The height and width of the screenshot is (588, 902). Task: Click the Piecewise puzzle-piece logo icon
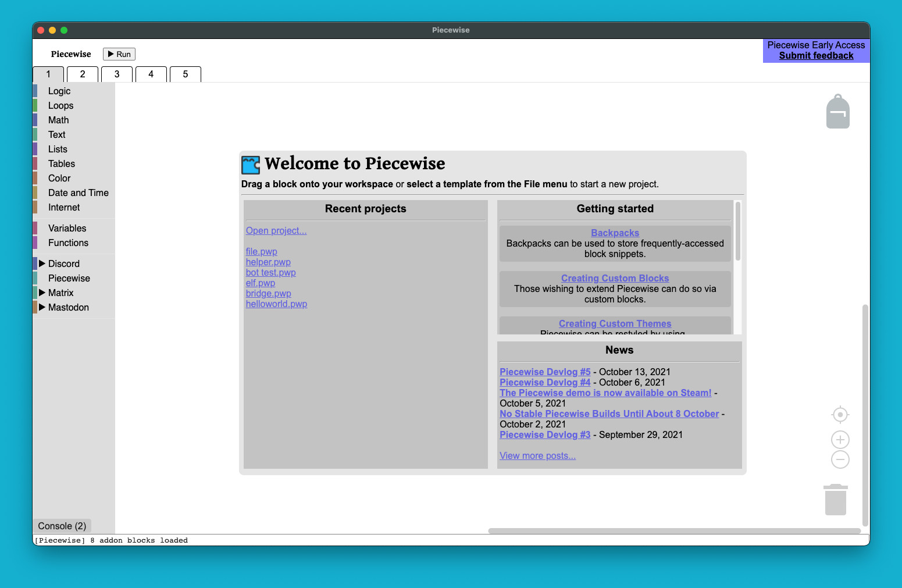click(x=250, y=165)
